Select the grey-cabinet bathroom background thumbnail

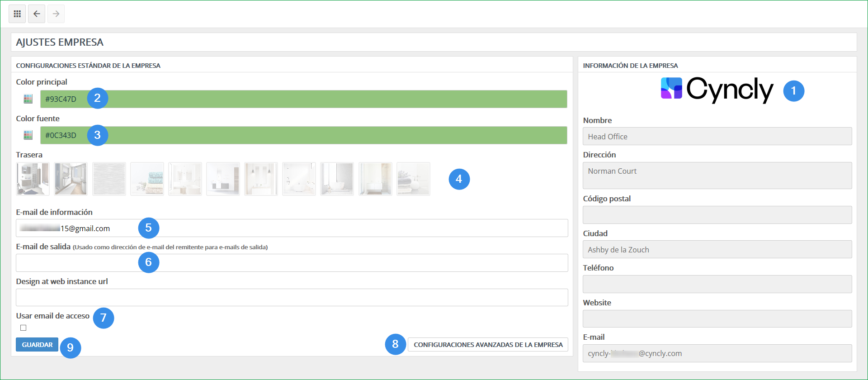tap(33, 179)
